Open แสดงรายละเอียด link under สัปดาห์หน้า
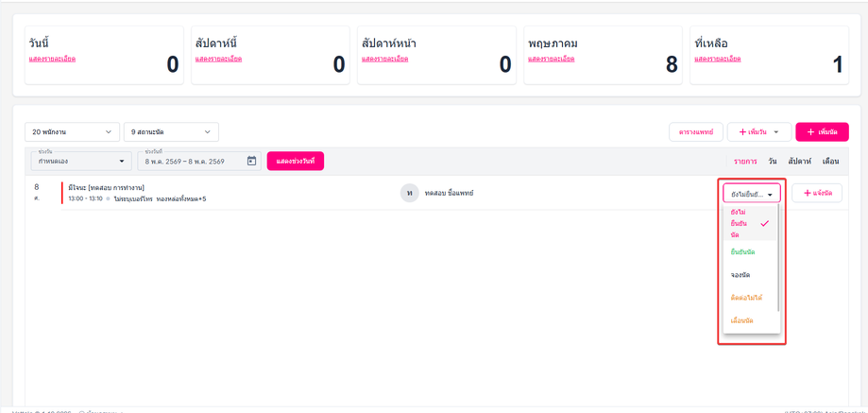Image resolution: width=868 pixels, height=413 pixels. [x=384, y=59]
